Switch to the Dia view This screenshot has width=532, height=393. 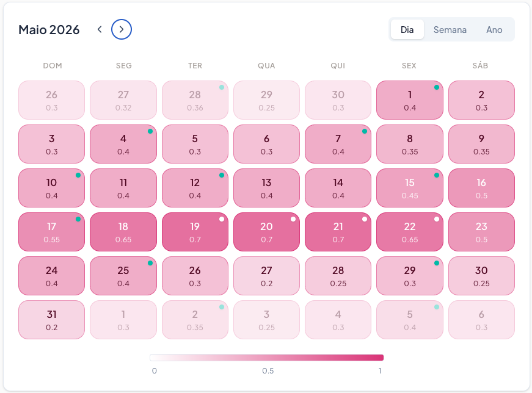407,29
